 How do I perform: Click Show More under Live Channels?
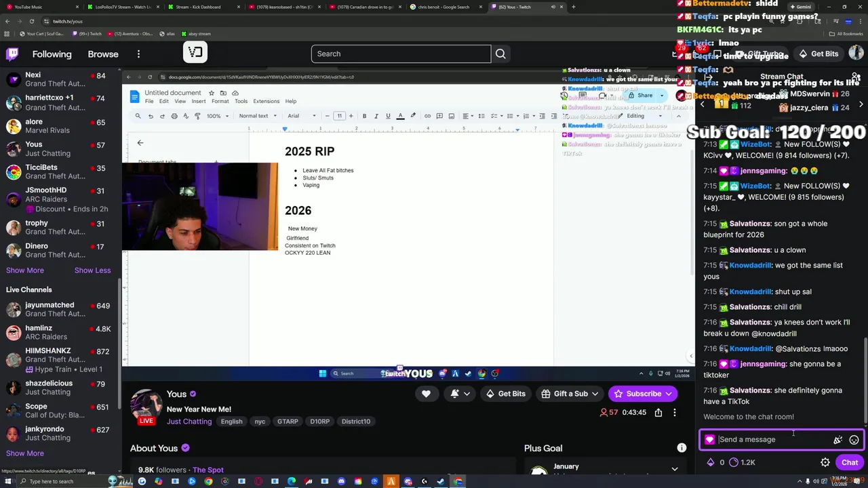(x=24, y=453)
